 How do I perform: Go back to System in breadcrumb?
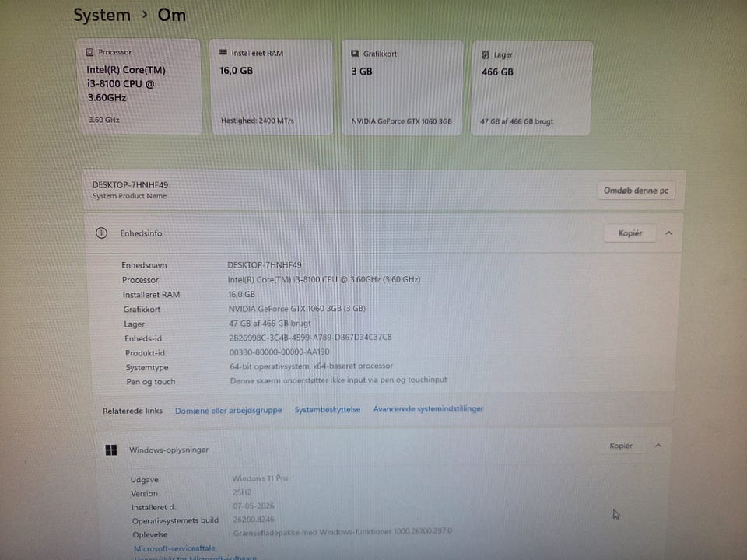tap(101, 15)
